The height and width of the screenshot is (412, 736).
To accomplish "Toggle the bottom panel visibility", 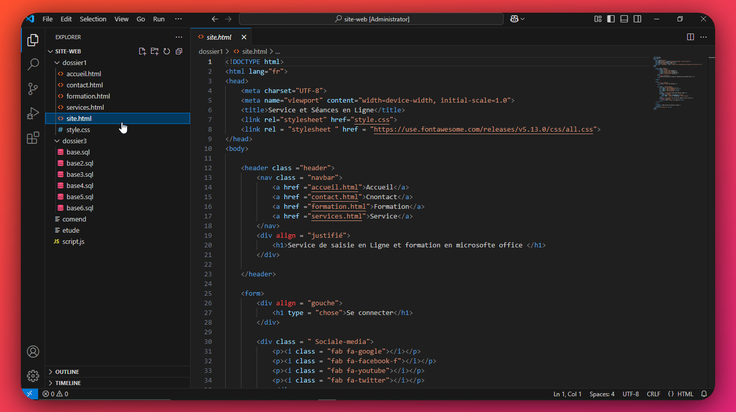I will [624, 19].
